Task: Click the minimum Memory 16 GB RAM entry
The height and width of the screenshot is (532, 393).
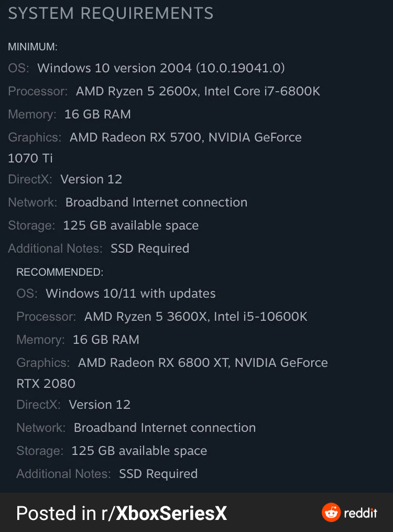Action: coord(97,114)
